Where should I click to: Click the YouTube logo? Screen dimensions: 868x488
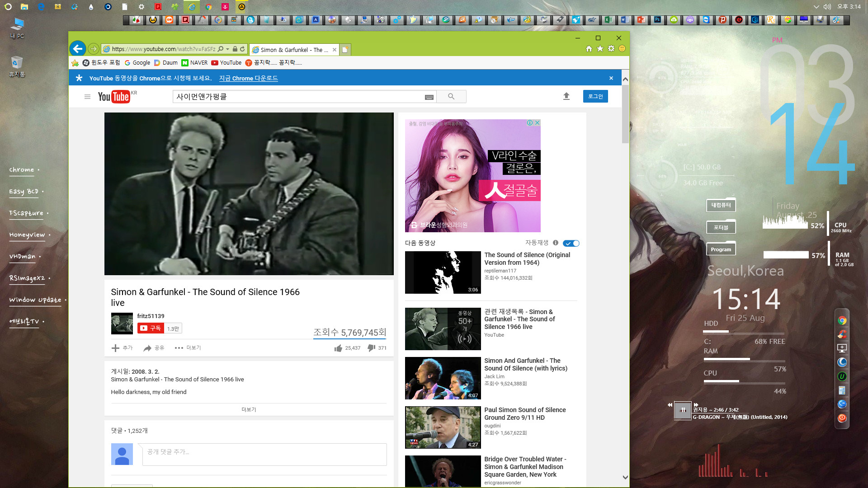114,97
